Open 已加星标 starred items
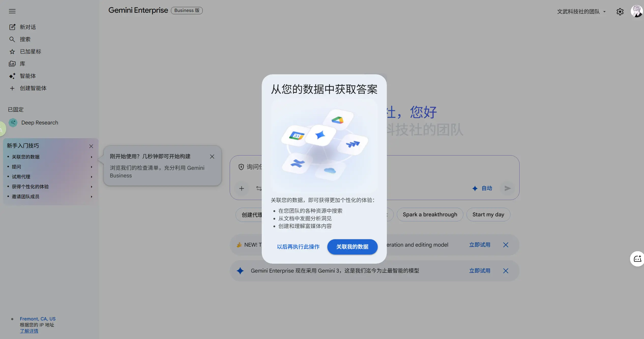Viewport: 644px width, 339px height. pyautogui.click(x=30, y=51)
